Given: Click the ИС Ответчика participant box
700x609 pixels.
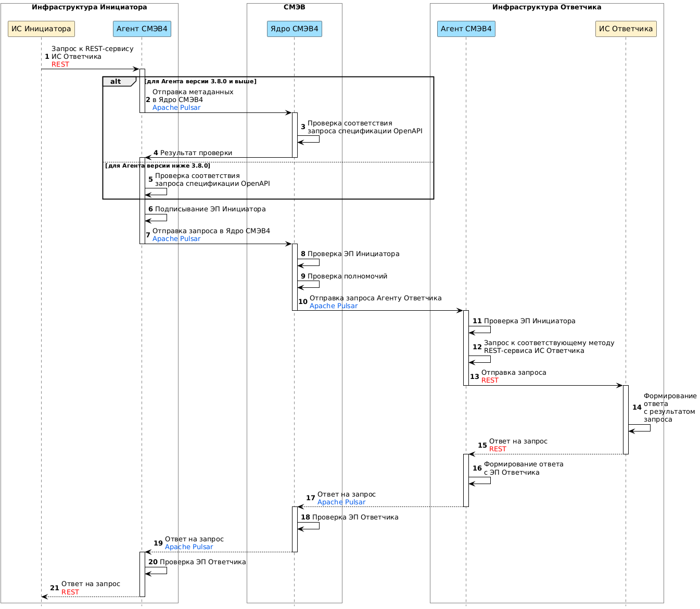Looking at the screenshot, I should click(x=626, y=29).
